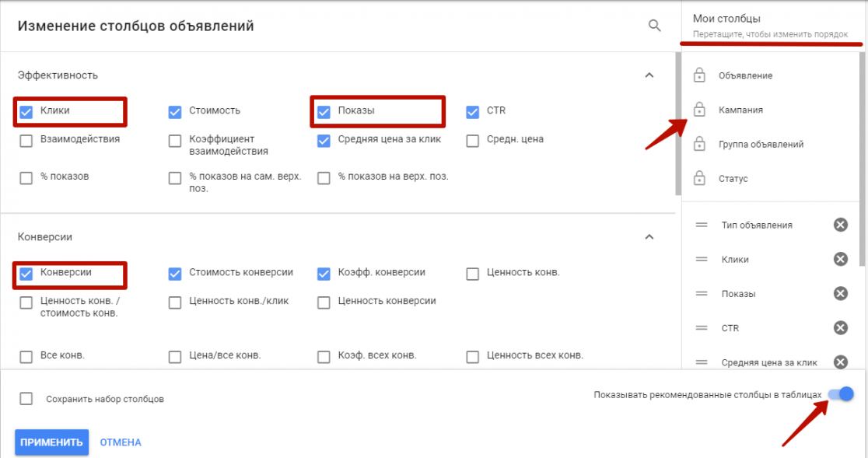This screenshot has width=868, height=458.
Task: Check Ценность конв./клик checkbox
Action: point(175,302)
